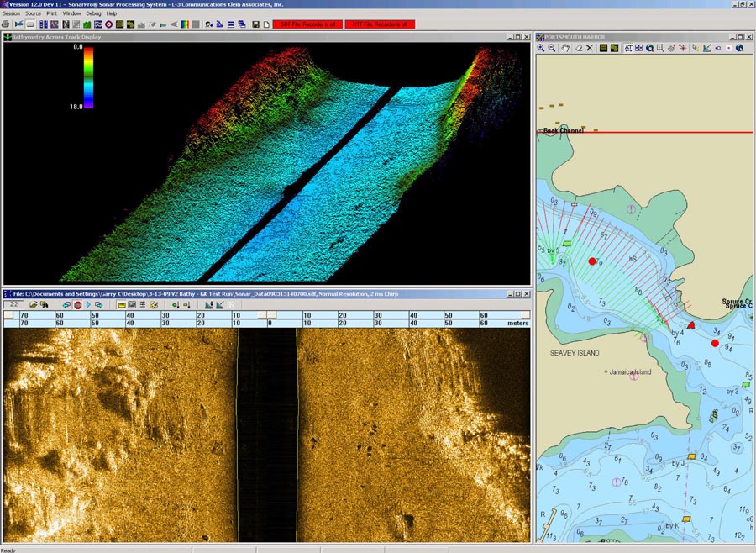This screenshot has width=756, height=553.
Task: Click the depth color scale bar
Action: [88, 76]
